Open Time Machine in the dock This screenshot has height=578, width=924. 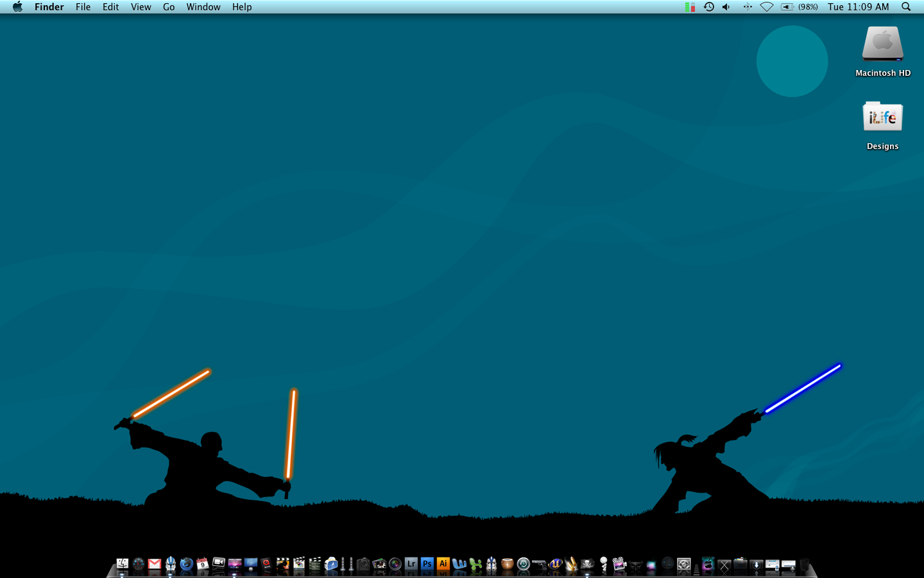pos(524,565)
